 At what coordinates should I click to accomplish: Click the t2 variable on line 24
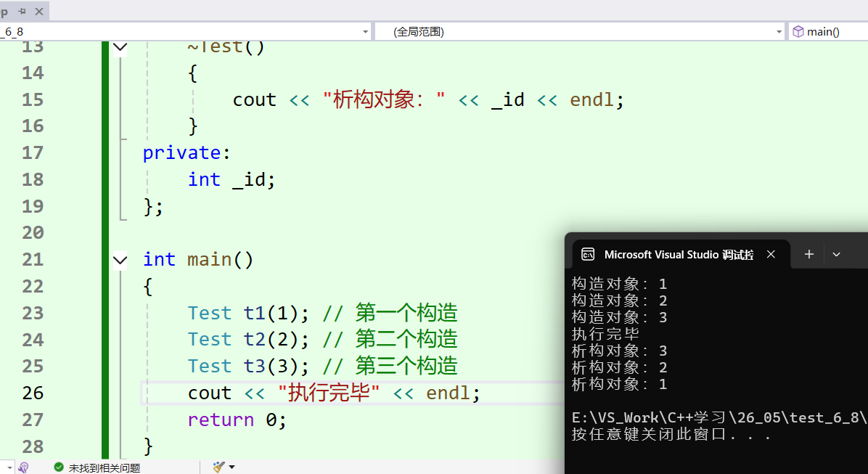point(254,339)
